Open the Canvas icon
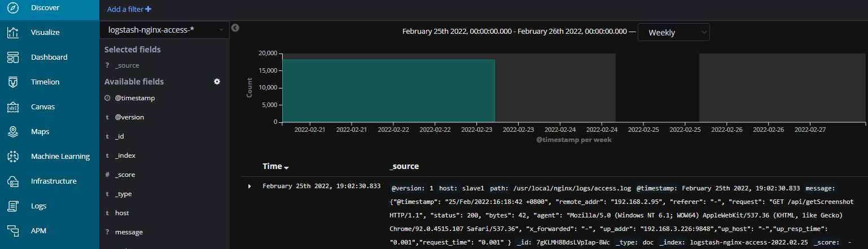 click(13, 107)
